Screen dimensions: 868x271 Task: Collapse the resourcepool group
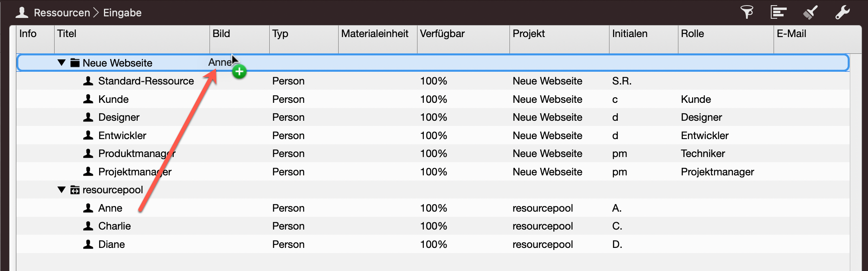click(x=61, y=190)
